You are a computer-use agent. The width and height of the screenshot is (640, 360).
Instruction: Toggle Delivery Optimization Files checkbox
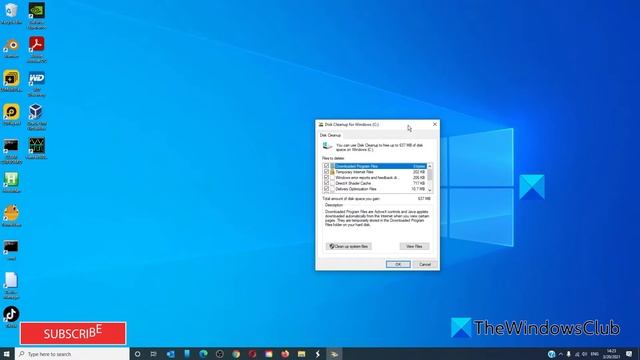point(326,189)
